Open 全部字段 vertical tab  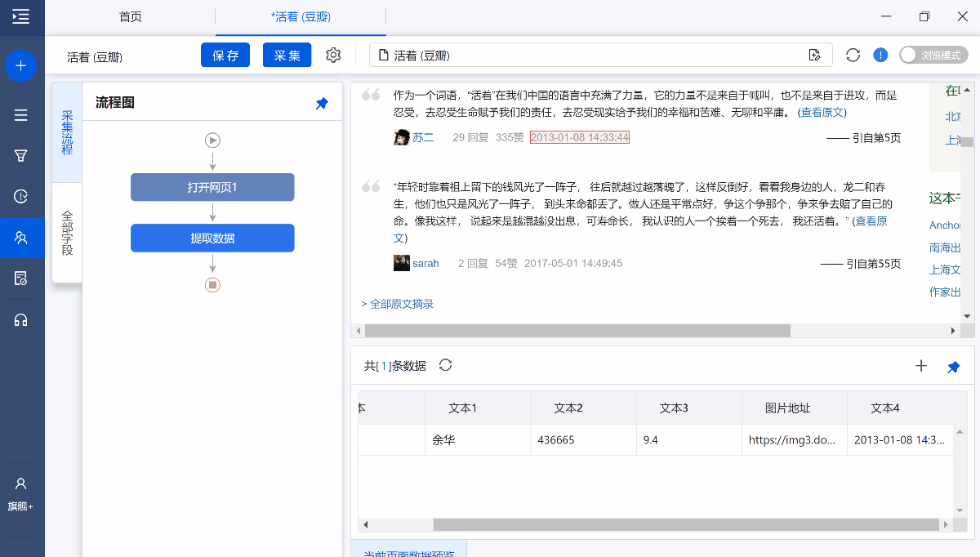point(67,233)
